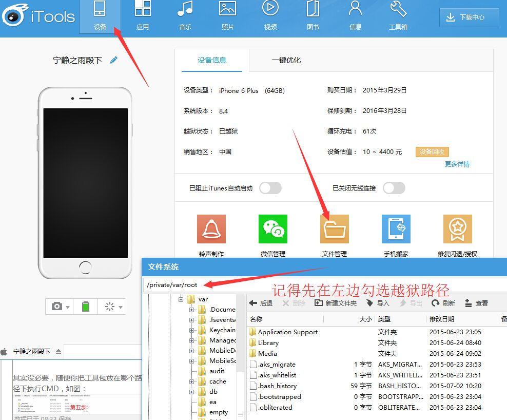Image resolution: width=507 pixels, height=420 pixels.
Task: Click 导入 import button
Action: point(378,303)
